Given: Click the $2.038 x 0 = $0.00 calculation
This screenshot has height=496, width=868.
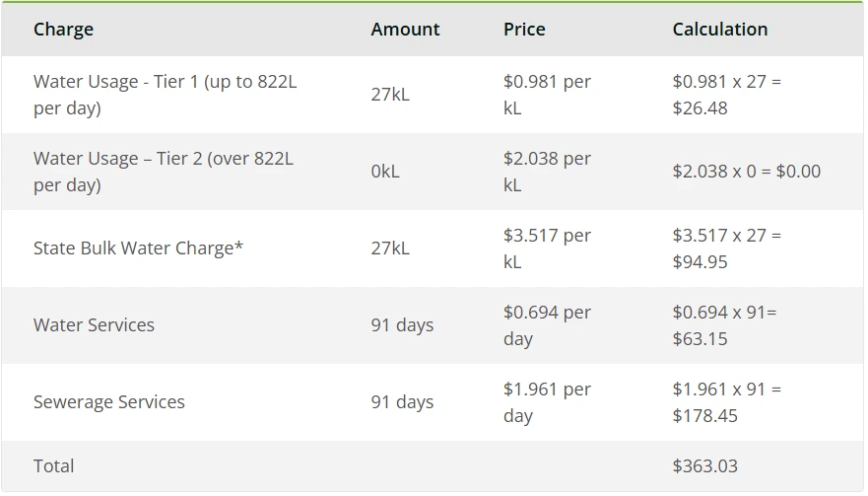Looking at the screenshot, I should tap(746, 172).
